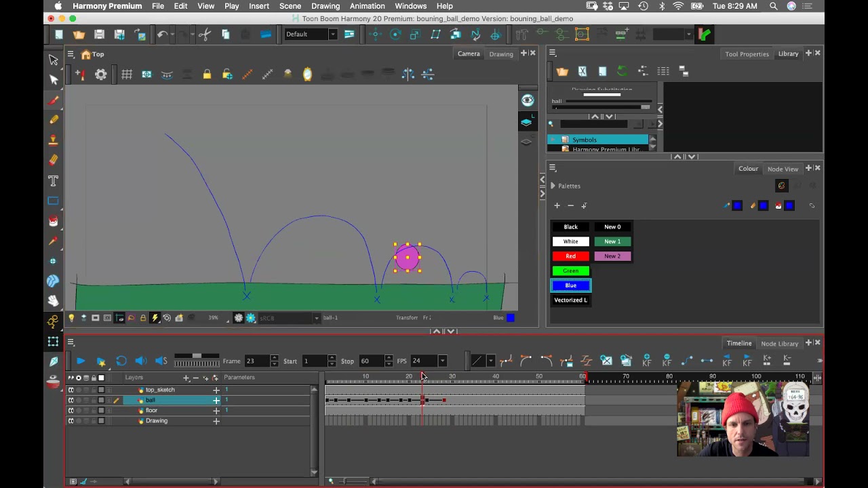Toggle visibility of top_sketch layer
Screen dimensions: 868x488
(71, 390)
